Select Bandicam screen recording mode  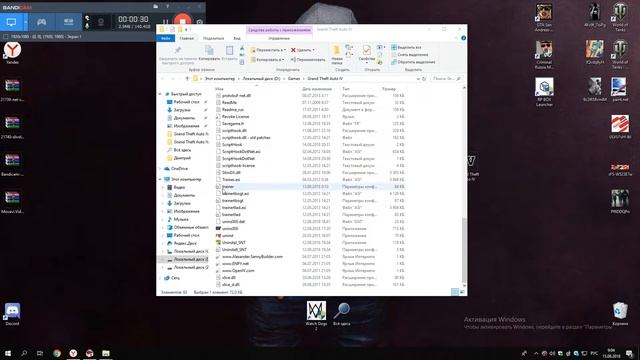click(x=11, y=22)
